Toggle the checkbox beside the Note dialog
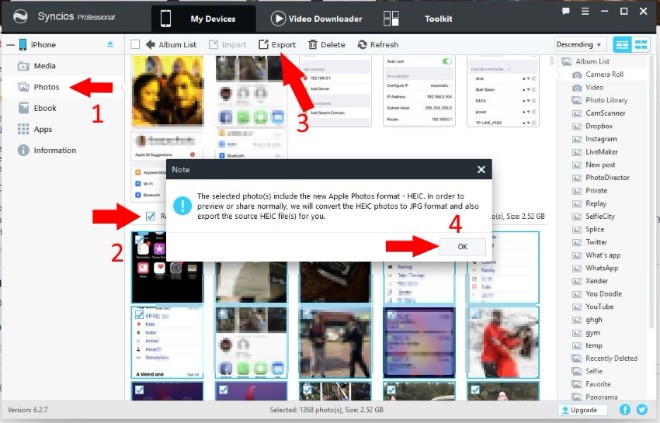Screen dimensions: 660x423 (150, 216)
